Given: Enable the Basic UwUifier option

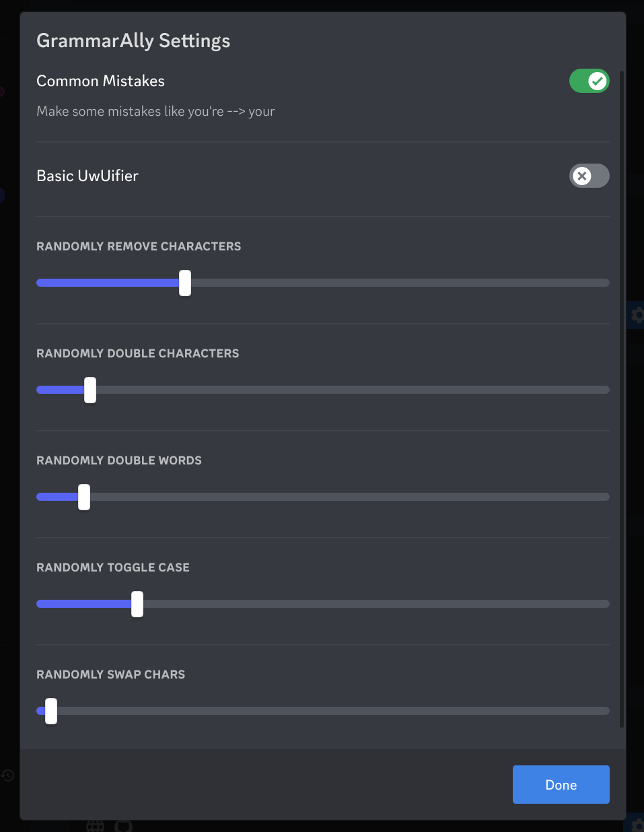Looking at the screenshot, I should (x=589, y=176).
